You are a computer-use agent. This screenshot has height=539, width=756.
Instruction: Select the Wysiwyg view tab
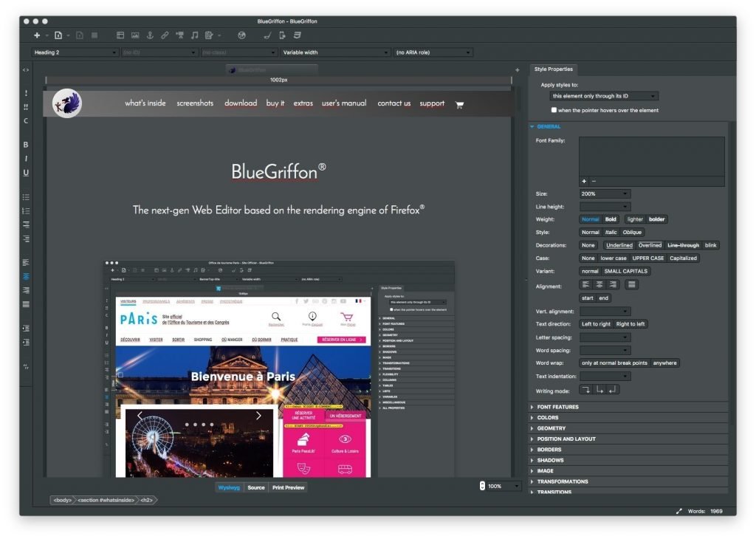(229, 487)
